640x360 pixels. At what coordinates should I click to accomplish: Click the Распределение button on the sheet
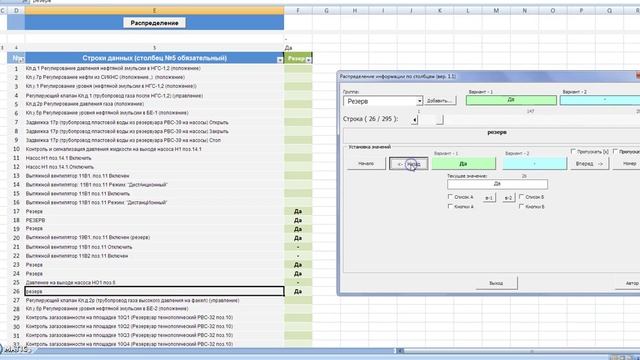pos(154,23)
